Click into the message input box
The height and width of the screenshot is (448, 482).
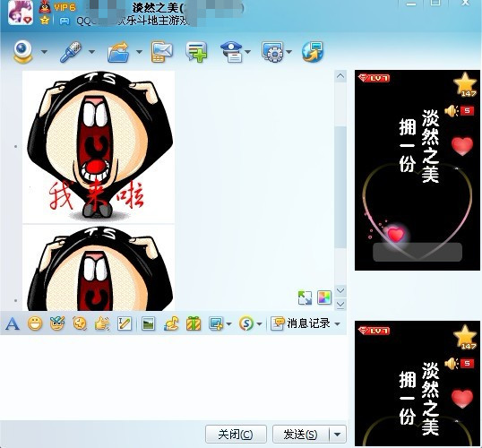174,377
